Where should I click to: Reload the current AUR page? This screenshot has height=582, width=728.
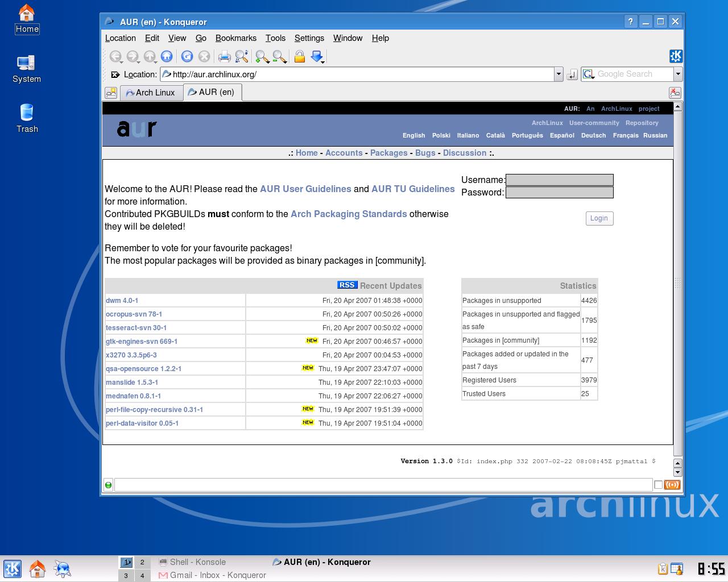click(x=187, y=56)
